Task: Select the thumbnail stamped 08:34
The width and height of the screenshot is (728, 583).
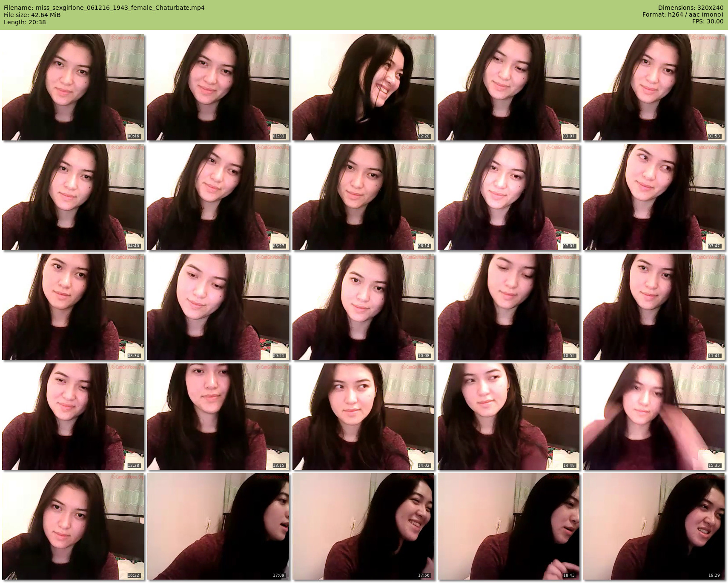Action: (73, 307)
